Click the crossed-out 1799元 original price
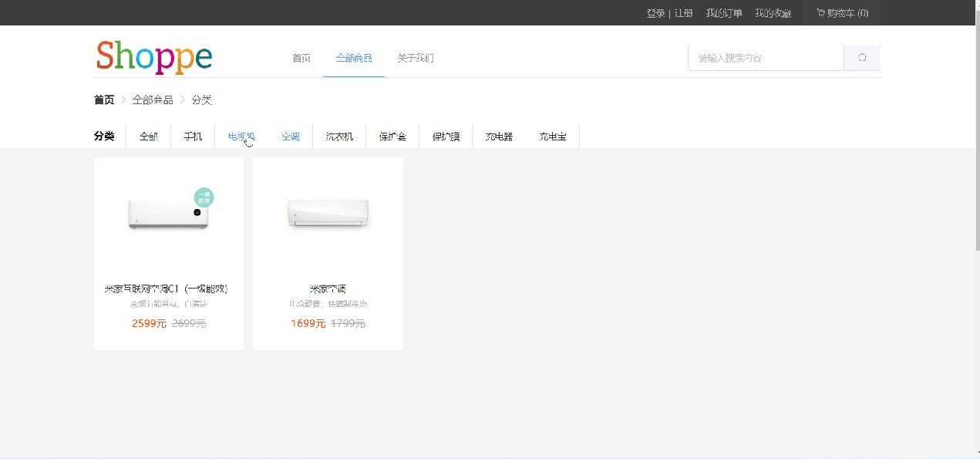 click(x=349, y=323)
